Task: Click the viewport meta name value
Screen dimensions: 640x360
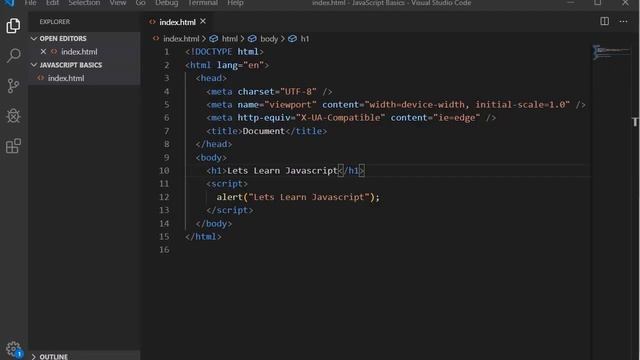Action: pos(290,104)
